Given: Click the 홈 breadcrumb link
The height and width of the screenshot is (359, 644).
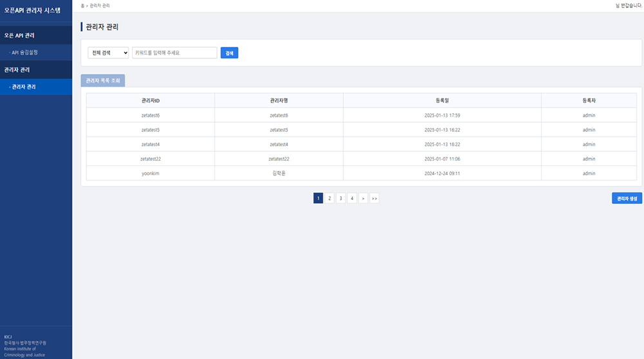Looking at the screenshot, I should 82,5.
